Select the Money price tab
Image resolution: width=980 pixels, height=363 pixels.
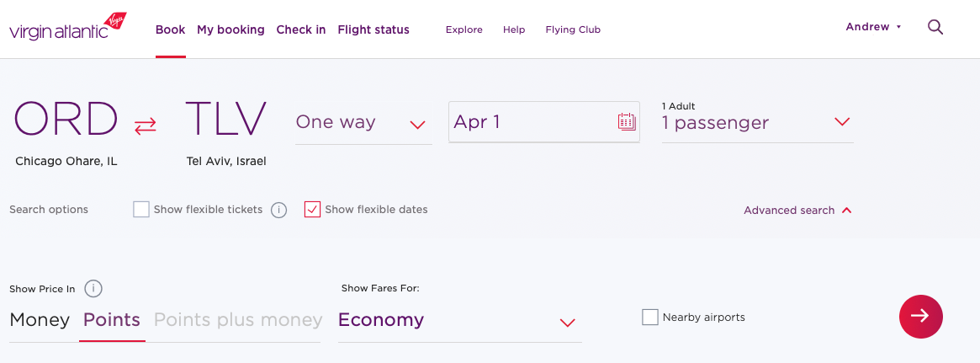click(x=40, y=320)
